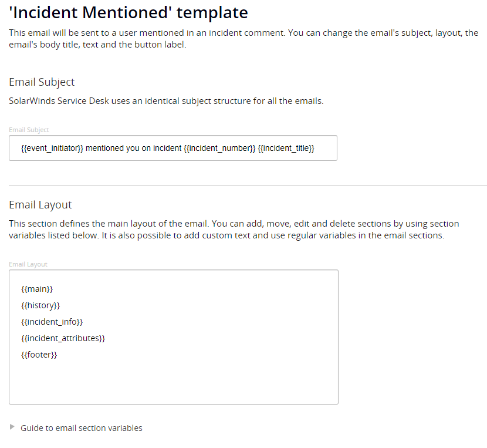The width and height of the screenshot is (487, 448).
Task: Click the 'Email Subject' section heading
Action: 42,82
